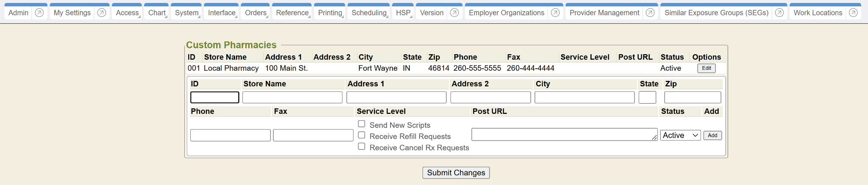The width and height of the screenshot is (868, 185).
Task: Click the Add pharmacy button
Action: coord(712,135)
